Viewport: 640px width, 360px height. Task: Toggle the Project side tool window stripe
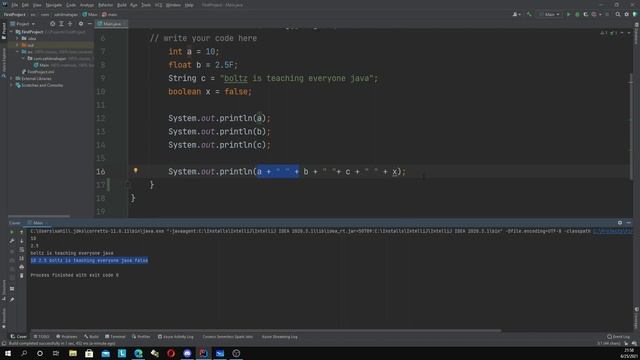(x=4, y=32)
